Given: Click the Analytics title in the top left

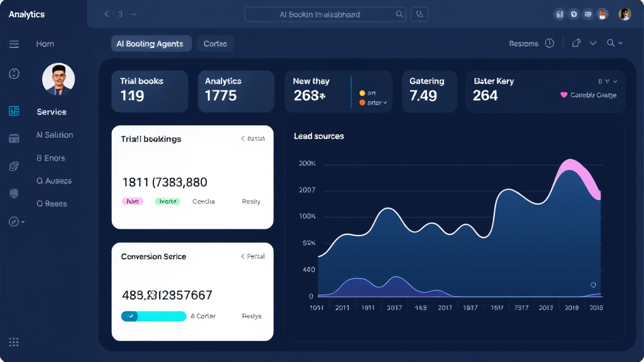Looking at the screenshot, I should [26, 14].
